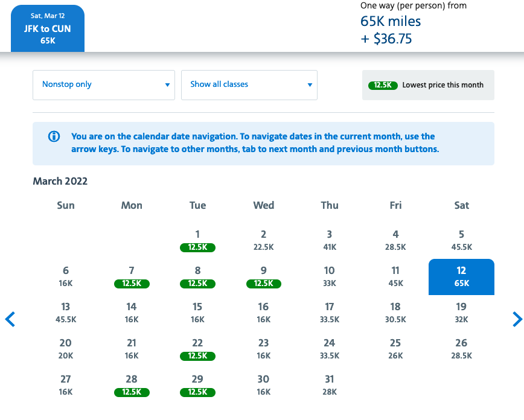Choose the 12.5K fare on March 22
The image size is (524, 420).
[197, 349]
